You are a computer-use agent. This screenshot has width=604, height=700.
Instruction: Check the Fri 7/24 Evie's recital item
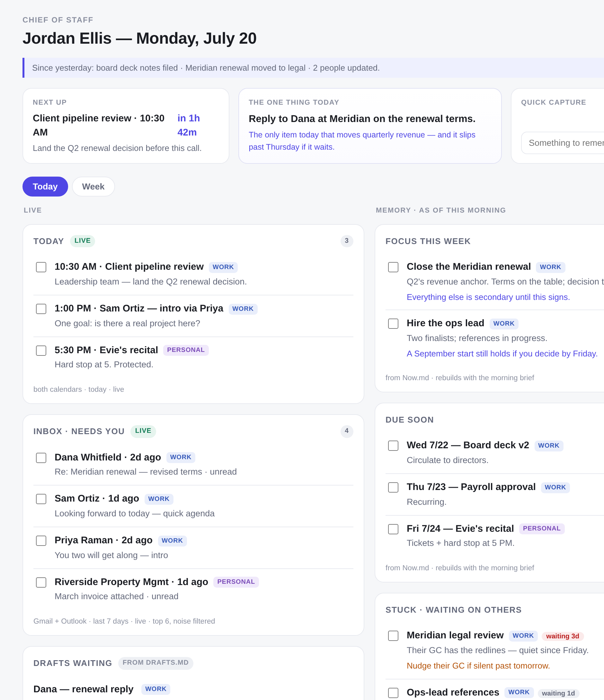(393, 529)
